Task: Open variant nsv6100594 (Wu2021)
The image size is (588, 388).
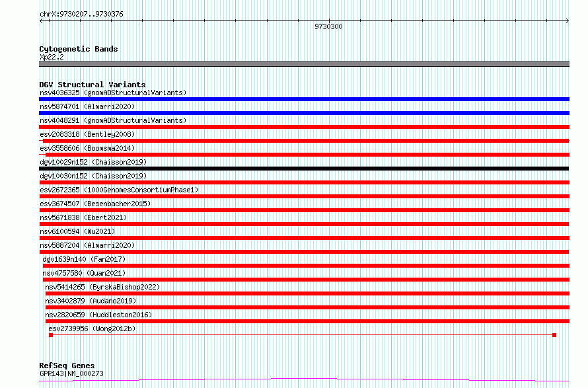Action: click(x=77, y=231)
